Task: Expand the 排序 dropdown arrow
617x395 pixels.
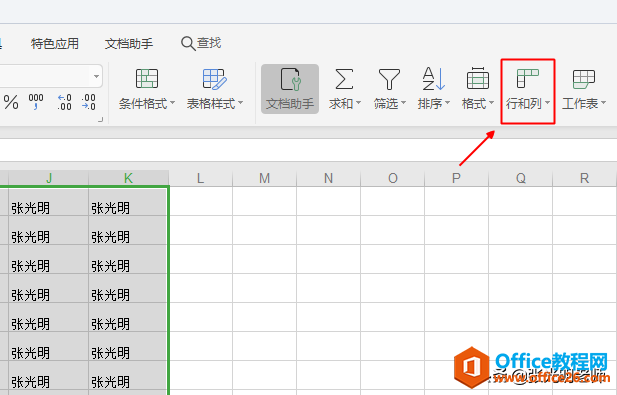Action: tap(447, 103)
